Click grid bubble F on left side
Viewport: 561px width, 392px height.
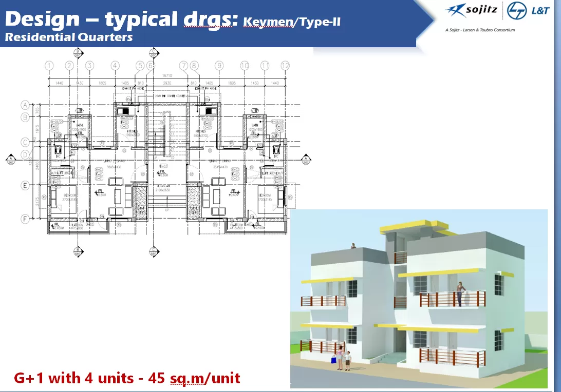(x=25, y=218)
